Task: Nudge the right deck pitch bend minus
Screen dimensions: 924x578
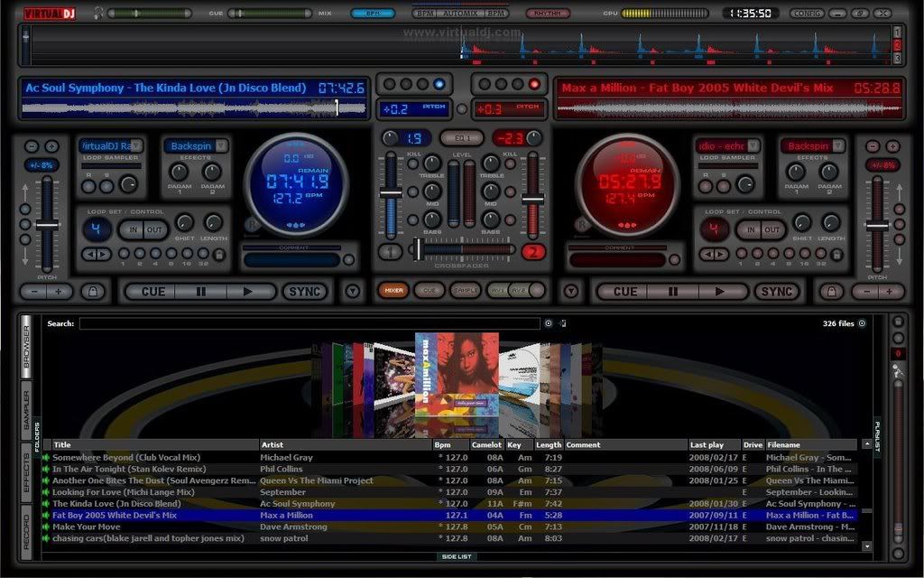Action: pos(866,292)
